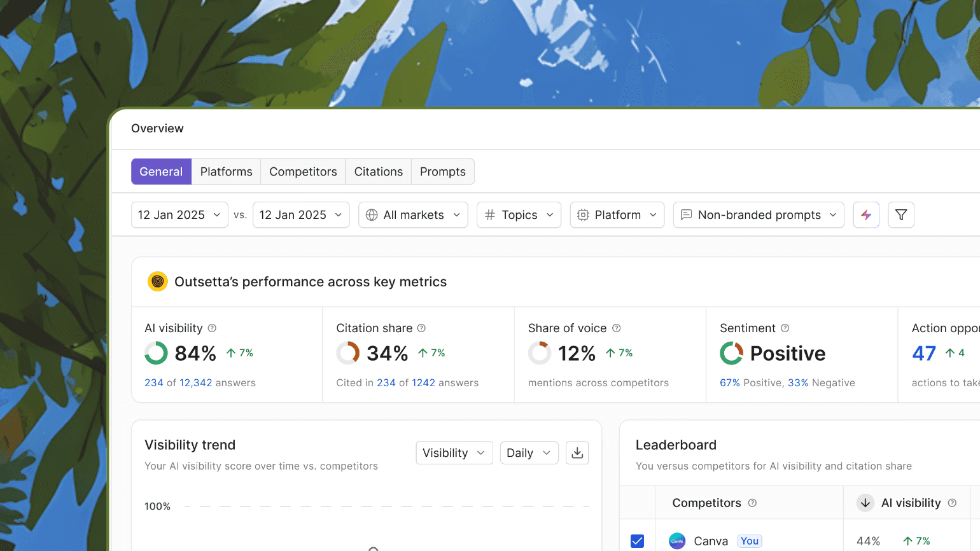Open the Non-branded prompts dropdown
Viewport: 980px width, 551px height.
point(759,215)
